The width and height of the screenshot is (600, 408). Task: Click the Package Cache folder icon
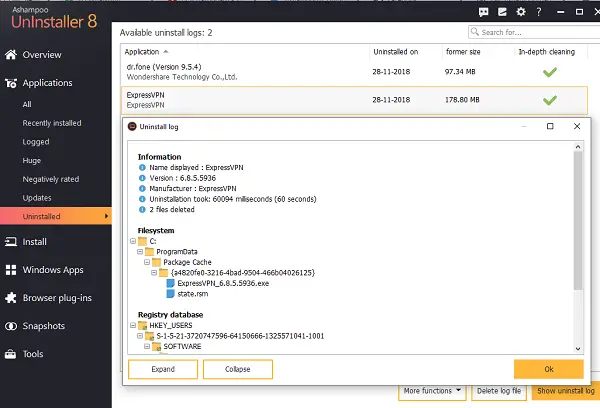pos(157,262)
